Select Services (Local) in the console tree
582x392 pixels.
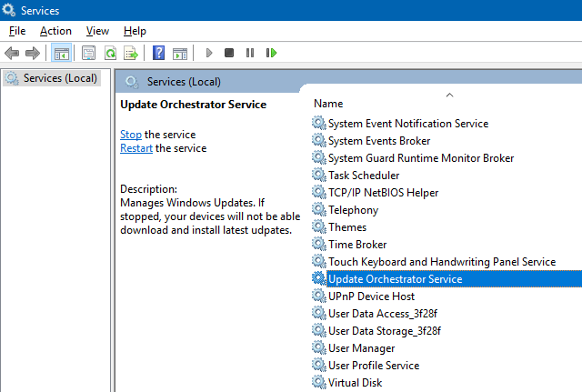60,78
